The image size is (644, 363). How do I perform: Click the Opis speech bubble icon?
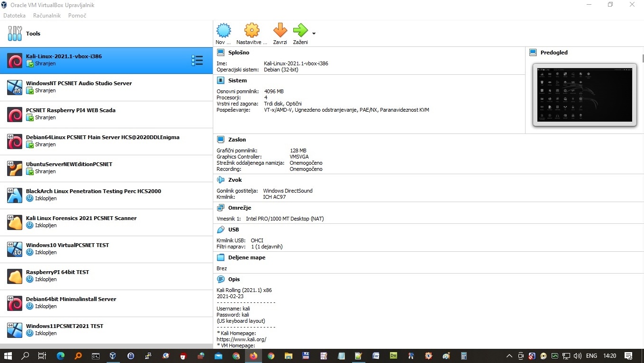pos(220,279)
